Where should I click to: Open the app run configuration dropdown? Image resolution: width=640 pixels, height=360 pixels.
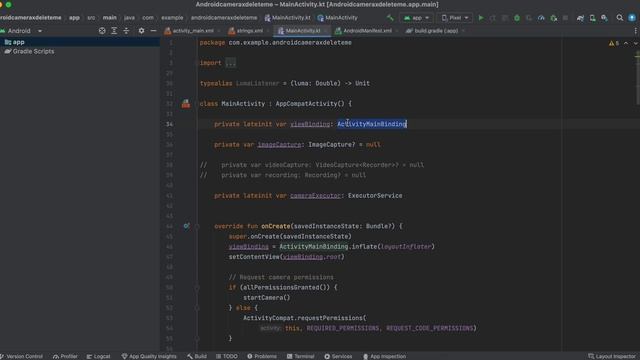416,18
